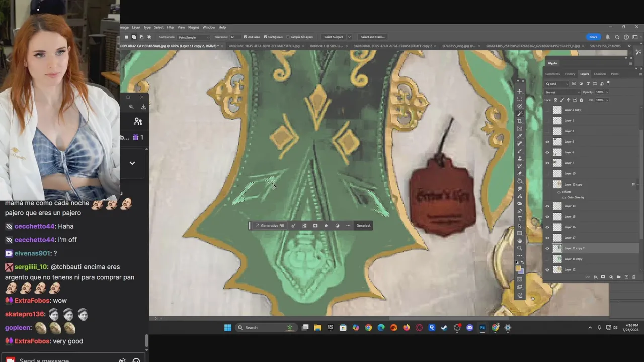Select the Eraser tool
Image resolution: width=644 pixels, height=362 pixels.
(520, 173)
